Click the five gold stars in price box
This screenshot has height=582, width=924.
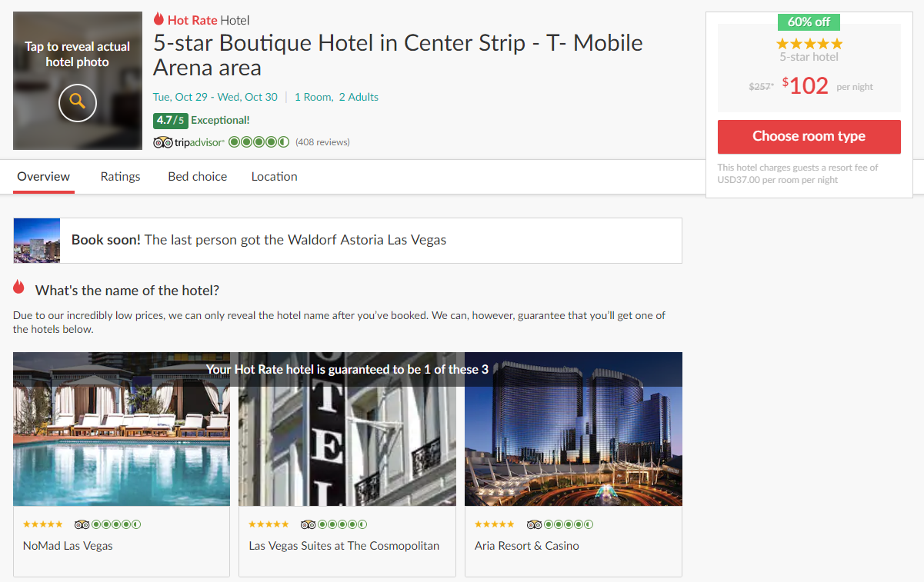click(x=809, y=44)
